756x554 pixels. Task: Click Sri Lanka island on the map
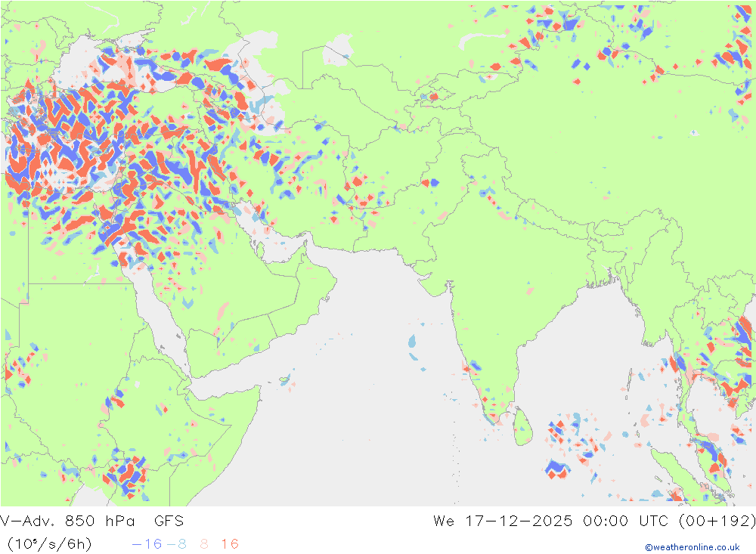click(522, 427)
